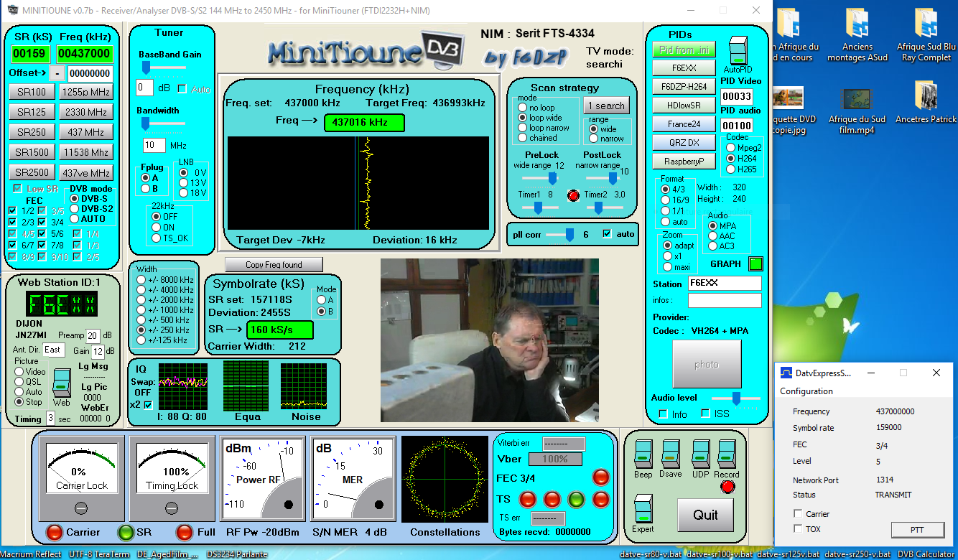Adjust the Audio level slider
Viewport: 958px width, 560px height.
tap(736, 397)
